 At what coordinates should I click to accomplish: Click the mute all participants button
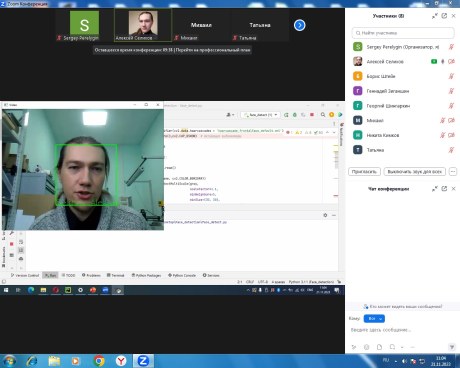pyautogui.click(x=414, y=172)
